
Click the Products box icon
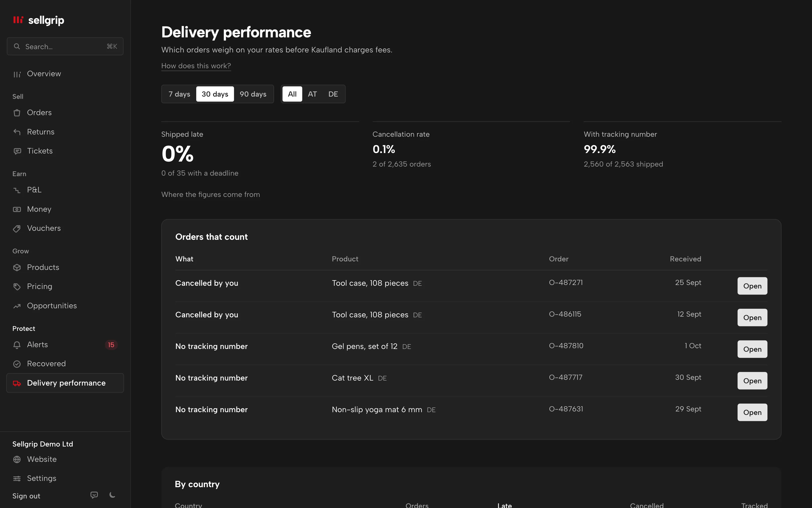pyautogui.click(x=17, y=267)
